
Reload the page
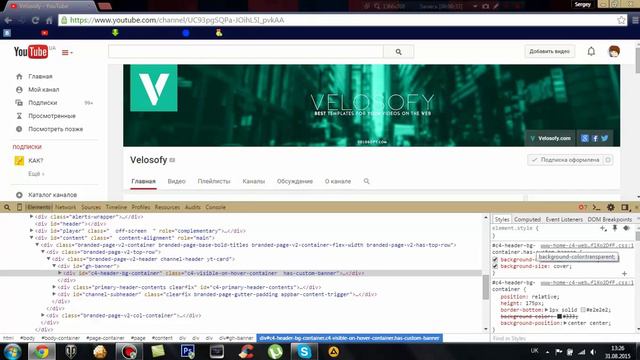pyautogui.click(x=36, y=20)
